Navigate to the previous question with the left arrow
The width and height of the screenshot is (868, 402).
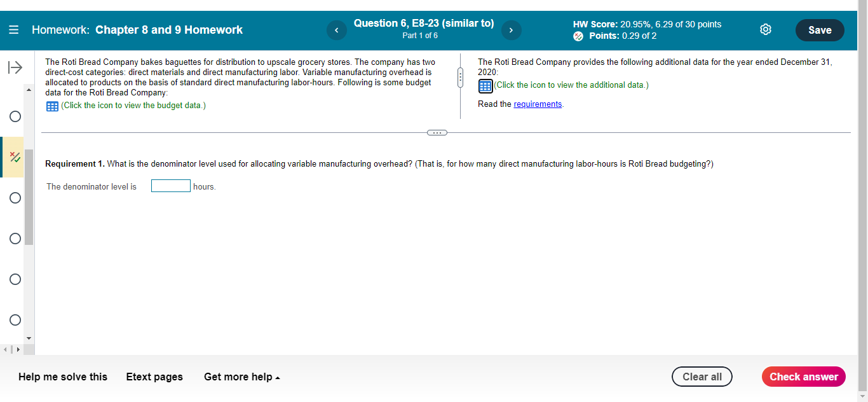tap(336, 30)
